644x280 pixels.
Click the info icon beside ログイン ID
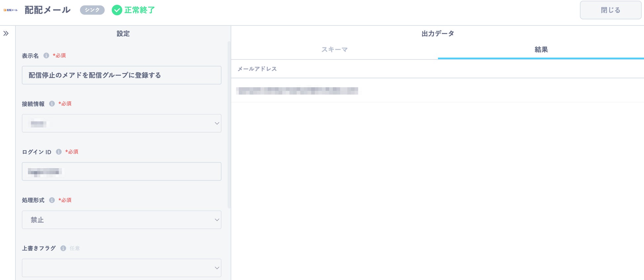pyautogui.click(x=59, y=152)
